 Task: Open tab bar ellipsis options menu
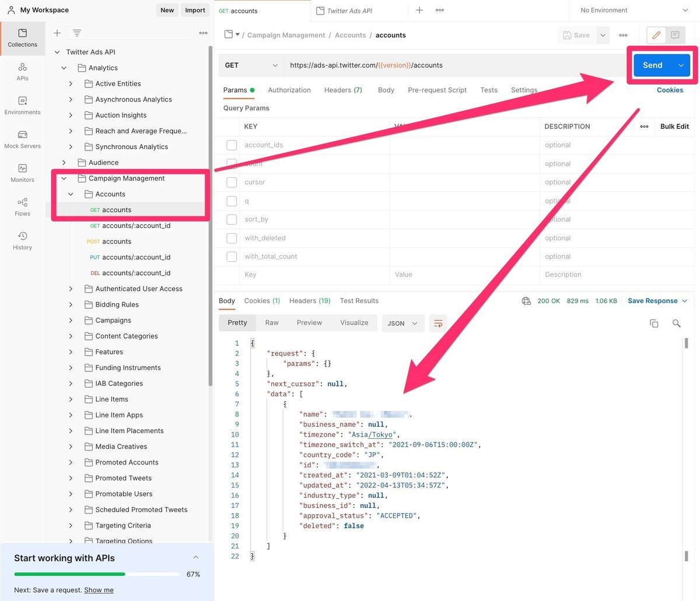pyautogui.click(x=440, y=10)
